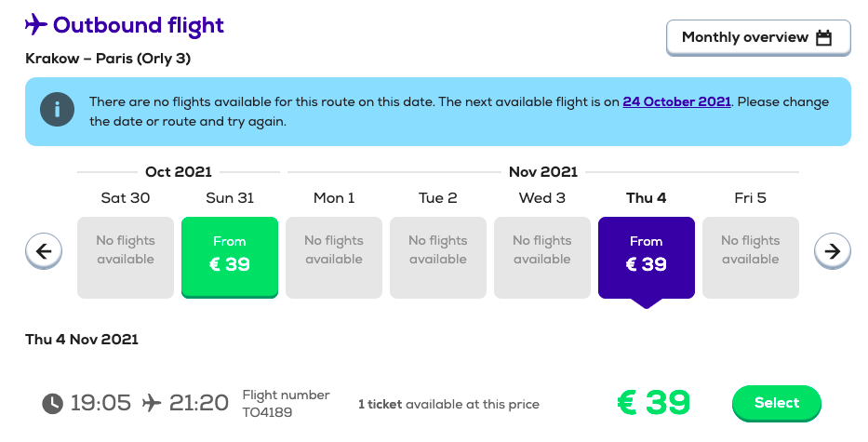Click the Tue 2 no flights tile
The height and width of the screenshot is (442, 868).
tap(438, 258)
